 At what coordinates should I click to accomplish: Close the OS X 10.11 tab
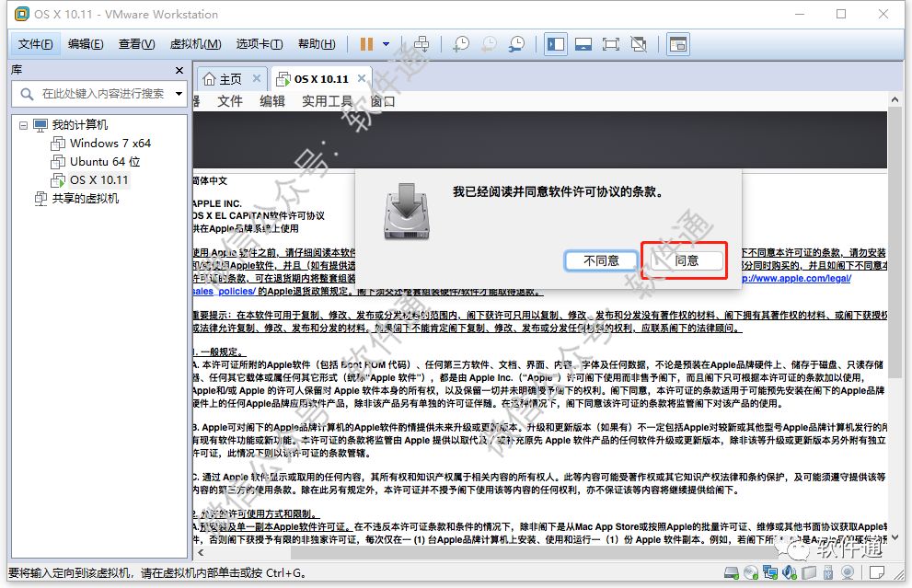[362, 78]
